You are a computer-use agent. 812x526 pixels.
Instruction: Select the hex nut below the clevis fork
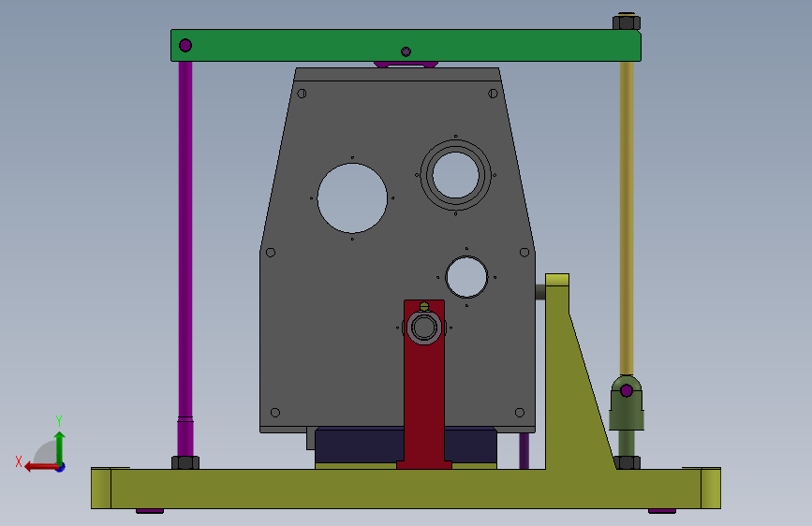[627, 462]
